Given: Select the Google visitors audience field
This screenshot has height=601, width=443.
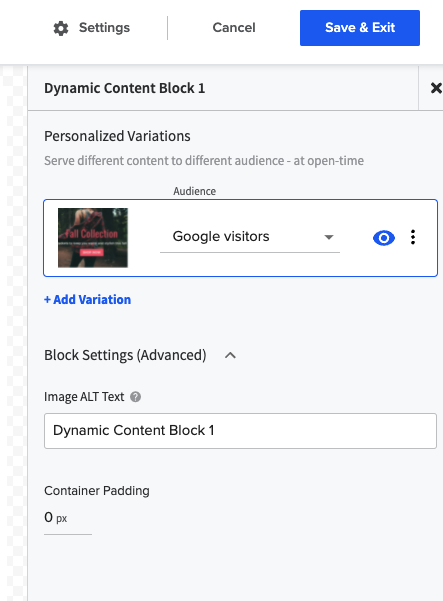Looking at the screenshot, I should click(250, 237).
